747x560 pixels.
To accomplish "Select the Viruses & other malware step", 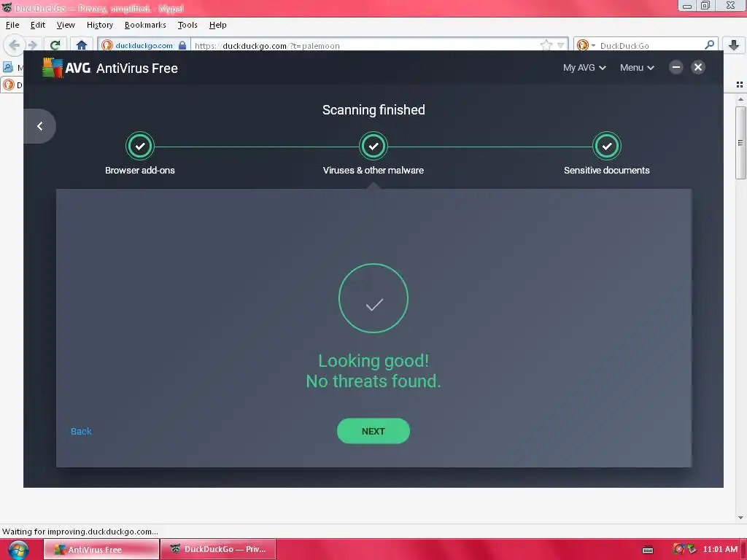I will click(x=373, y=146).
